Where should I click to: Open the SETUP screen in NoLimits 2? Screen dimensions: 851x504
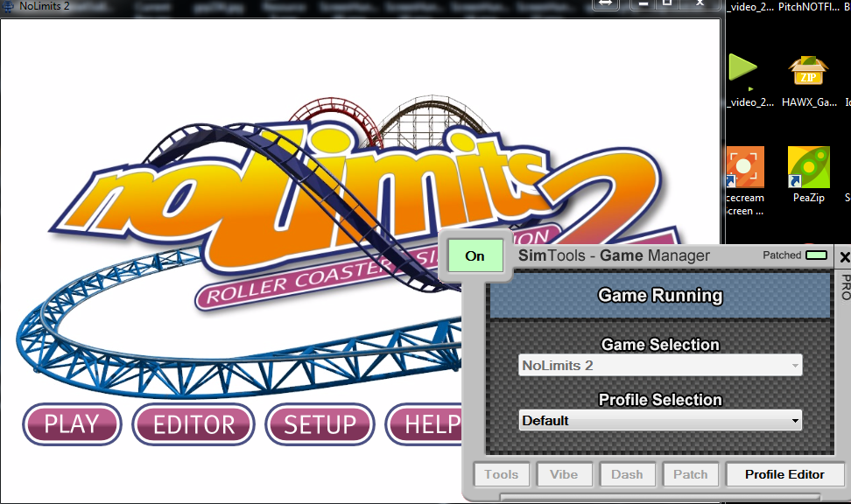[320, 424]
